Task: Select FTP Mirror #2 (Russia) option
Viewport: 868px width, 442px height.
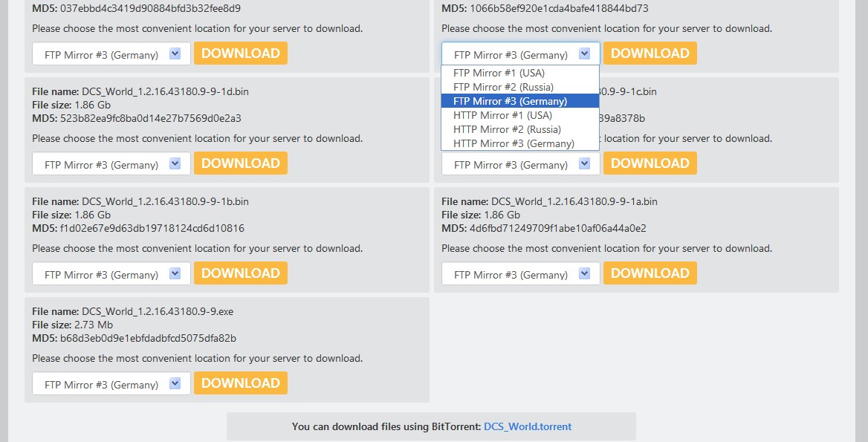Action: [519, 87]
